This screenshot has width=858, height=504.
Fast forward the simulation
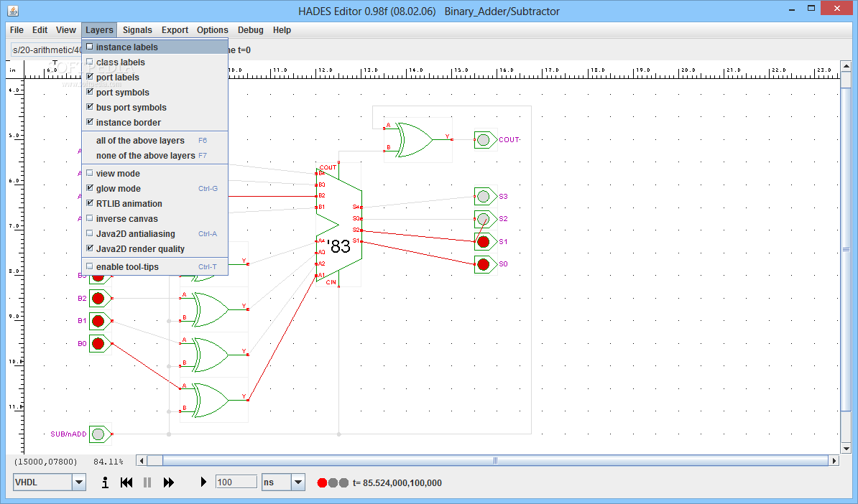(169, 482)
